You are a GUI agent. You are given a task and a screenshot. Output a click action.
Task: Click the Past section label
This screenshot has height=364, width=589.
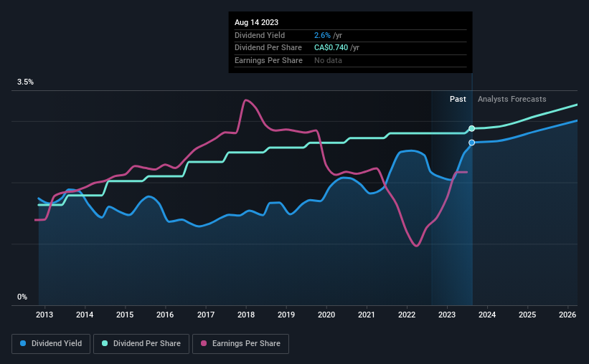click(458, 99)
